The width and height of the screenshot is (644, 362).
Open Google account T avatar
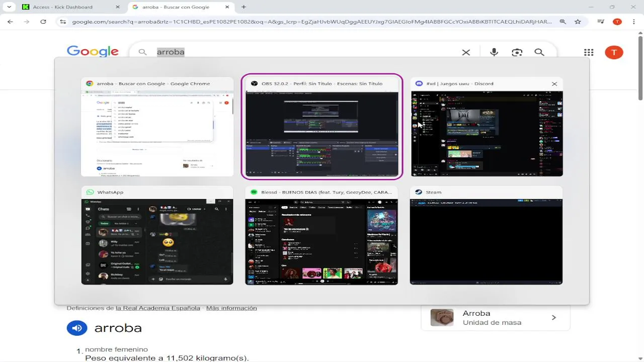pyautogui.click(x=614, y=52)
